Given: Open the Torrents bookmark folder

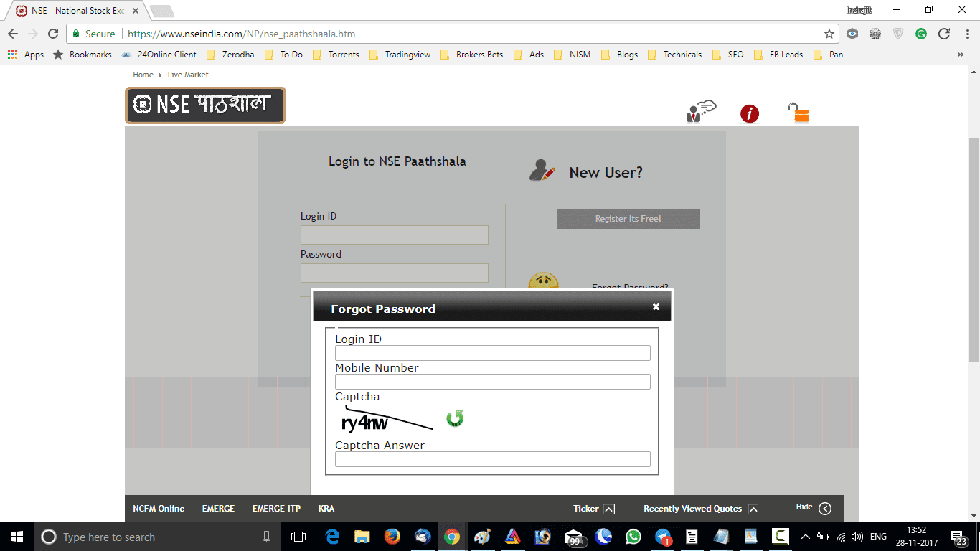Looking at the screenshot, I should (336, 55).
